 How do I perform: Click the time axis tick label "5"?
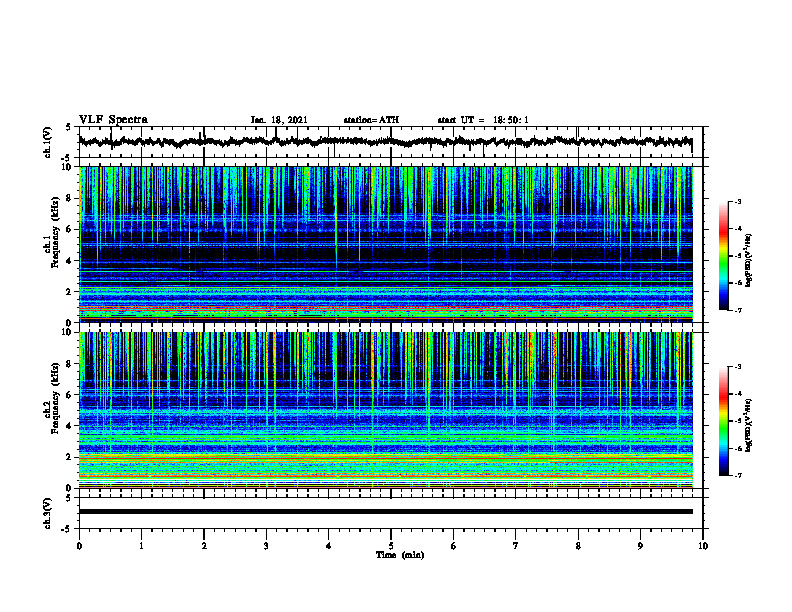(x=391, y=546)
